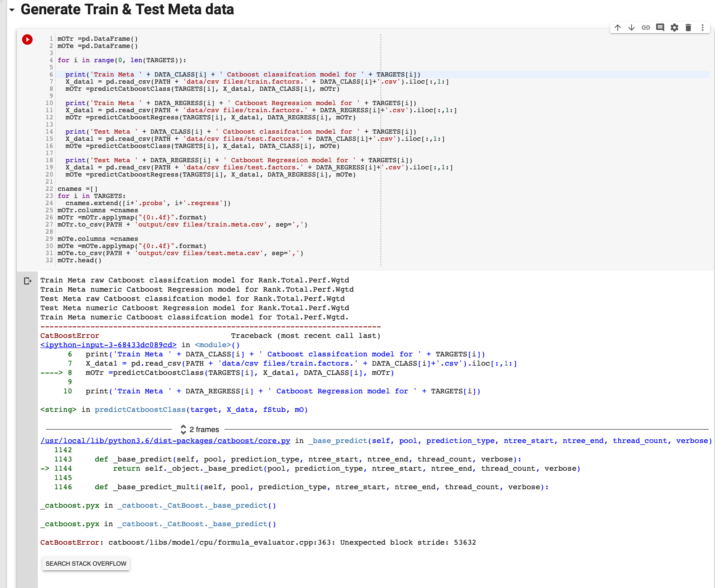Click Search Stack Overflow button
Viewport: 715px width, 588px height.
(x=86, y=564)
